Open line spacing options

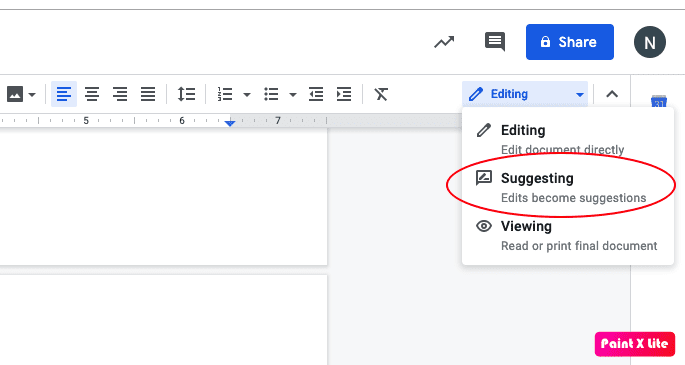pos(186,94)
